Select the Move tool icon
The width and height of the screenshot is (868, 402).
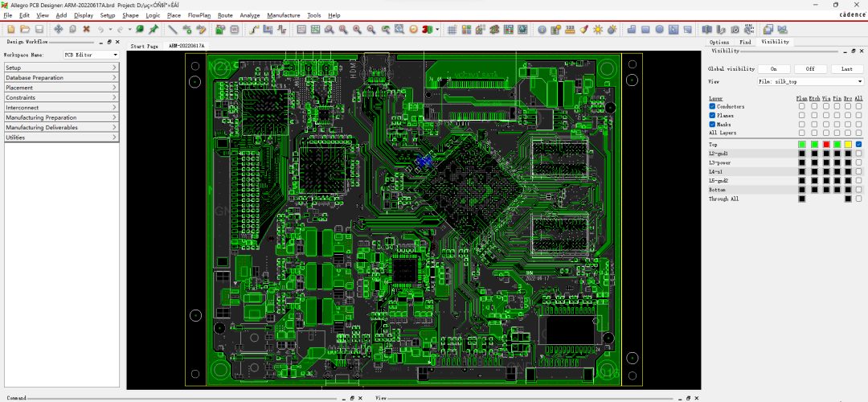click(58, 30)
